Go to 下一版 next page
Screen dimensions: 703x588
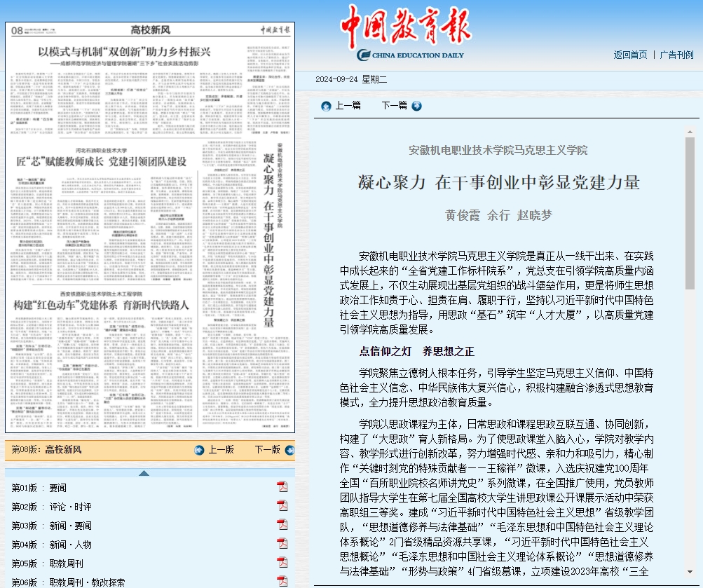coord(267,449)
